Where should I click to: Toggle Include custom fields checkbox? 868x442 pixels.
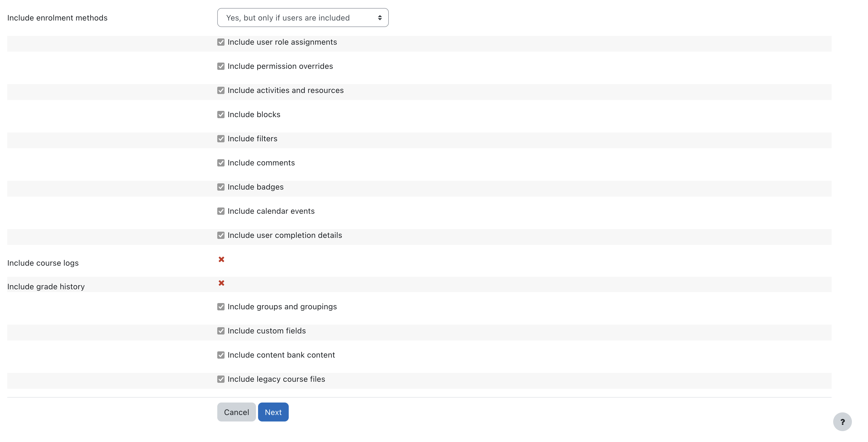[221, 331]
